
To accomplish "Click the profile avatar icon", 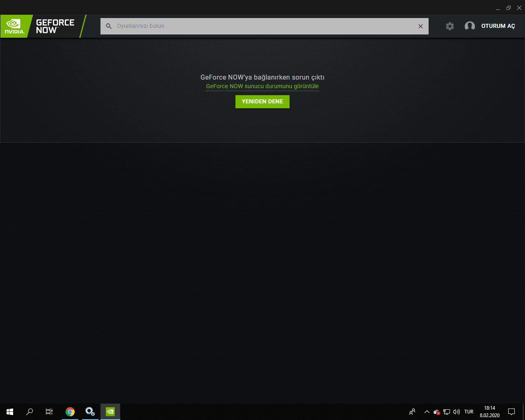I will click(470, 26).
